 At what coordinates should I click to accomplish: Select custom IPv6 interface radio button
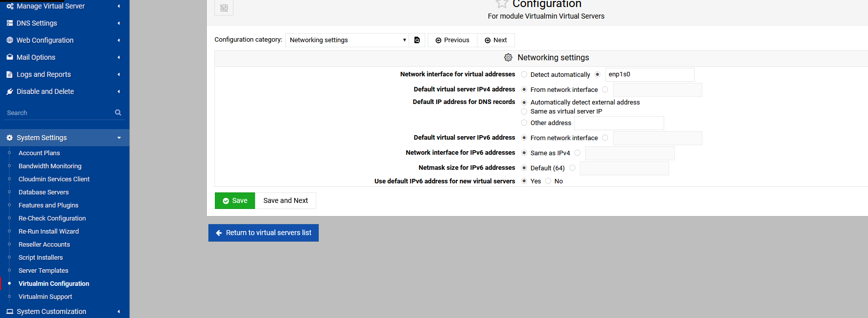tap(577, 153)
